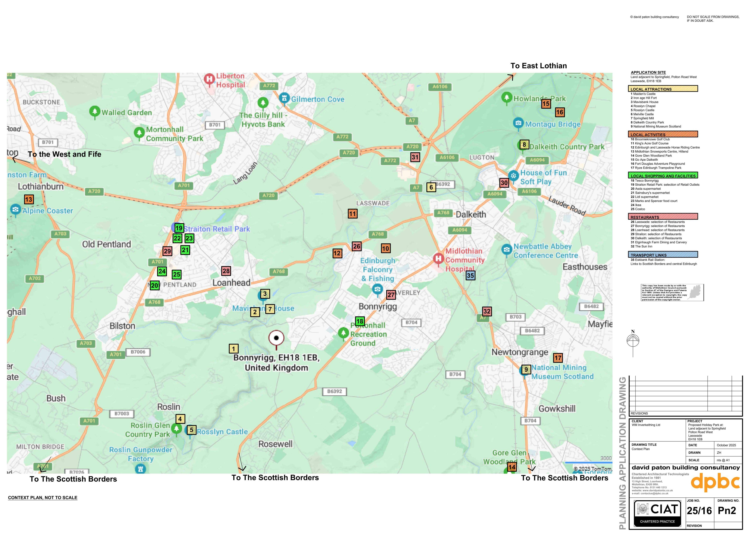
Task: Click the orange dpbc logo
Action: (715, 483)
